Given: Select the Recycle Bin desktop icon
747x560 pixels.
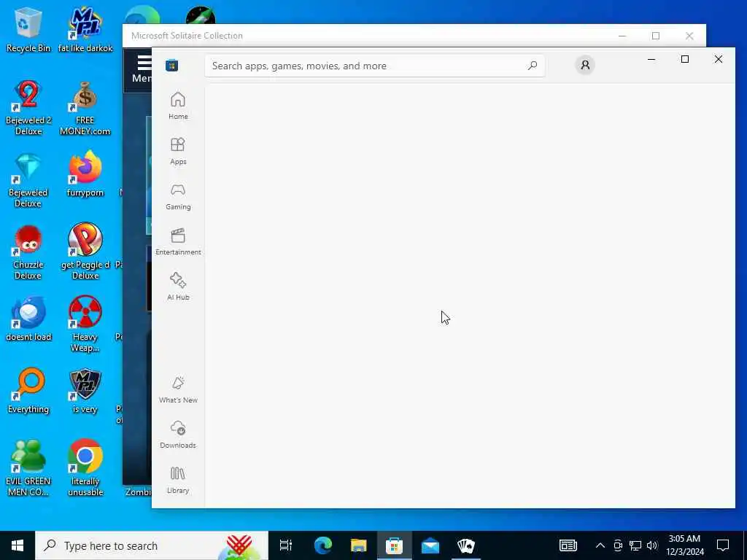Looking at the screenshot, I should [28, 29].
